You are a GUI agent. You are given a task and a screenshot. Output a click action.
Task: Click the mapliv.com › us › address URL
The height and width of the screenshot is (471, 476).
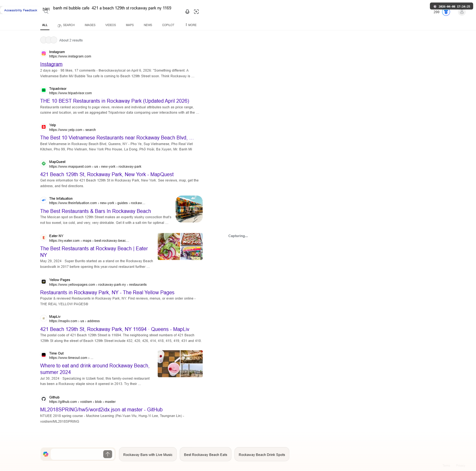click(x=74, y=321)
